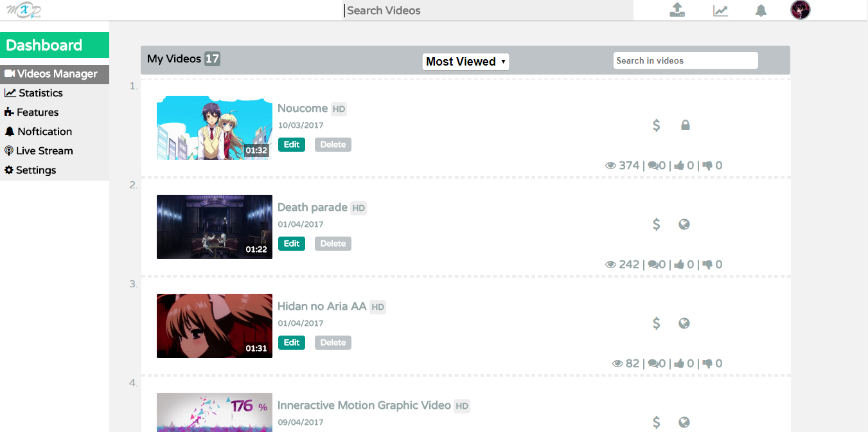
Task: Click the My Videos heading
Action: tap(174, 59)
